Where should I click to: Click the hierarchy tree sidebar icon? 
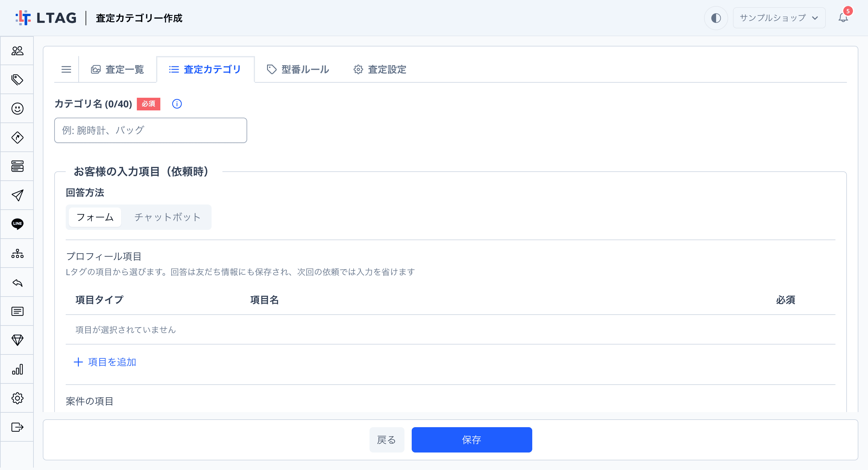pyautogui.click(x=17, y=253)
